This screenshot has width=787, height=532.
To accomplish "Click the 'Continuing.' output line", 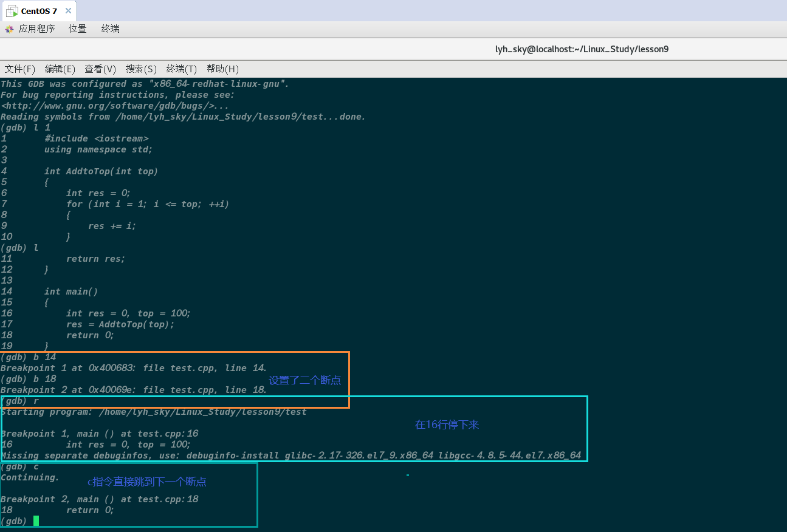I will [x=30, y=477].
